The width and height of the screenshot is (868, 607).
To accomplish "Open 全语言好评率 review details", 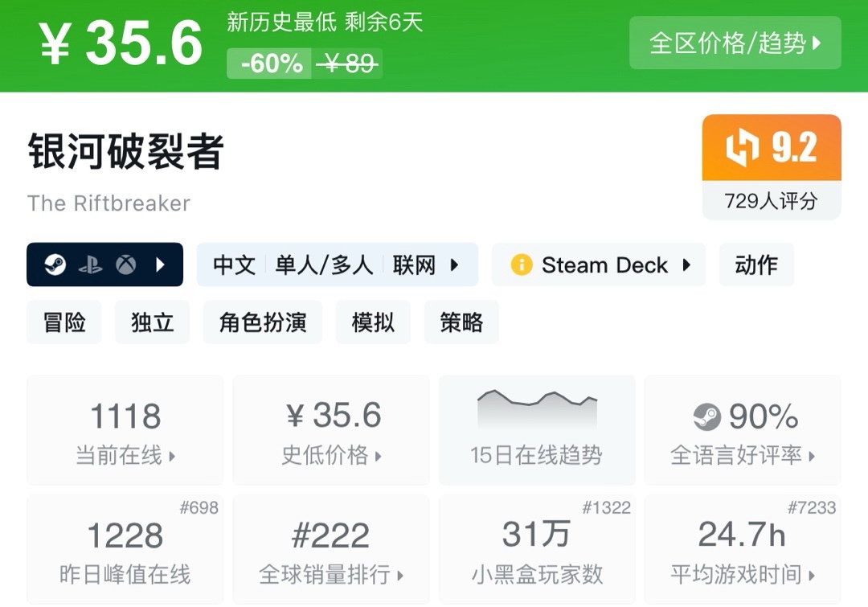I will point(743,430).
